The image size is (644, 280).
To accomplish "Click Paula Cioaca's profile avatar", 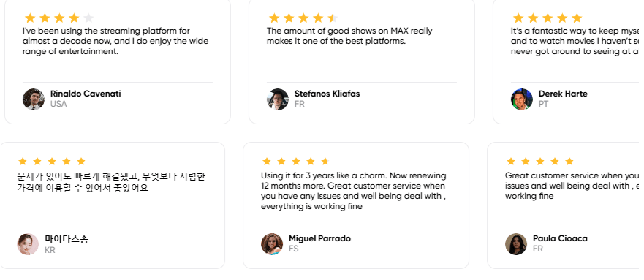I will 516,244.
